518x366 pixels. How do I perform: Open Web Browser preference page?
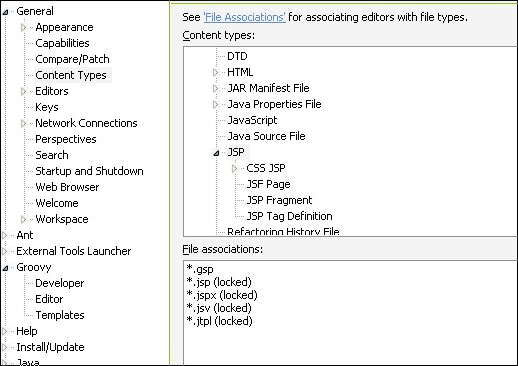click(67, 187)
